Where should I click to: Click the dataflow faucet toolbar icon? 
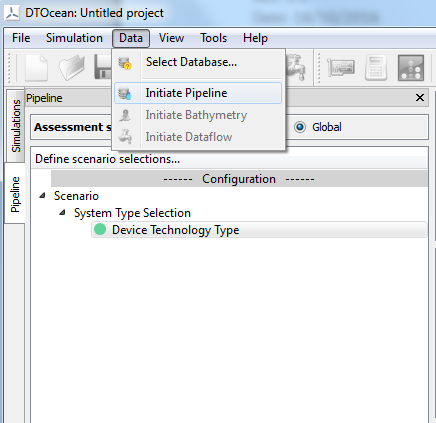pos(296,67)
